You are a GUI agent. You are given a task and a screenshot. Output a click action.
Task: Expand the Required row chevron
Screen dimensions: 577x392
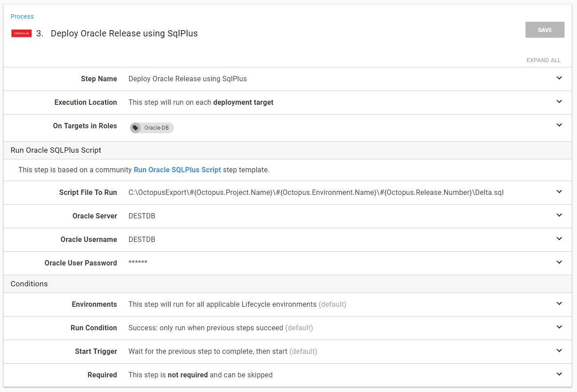coord(559,374)
